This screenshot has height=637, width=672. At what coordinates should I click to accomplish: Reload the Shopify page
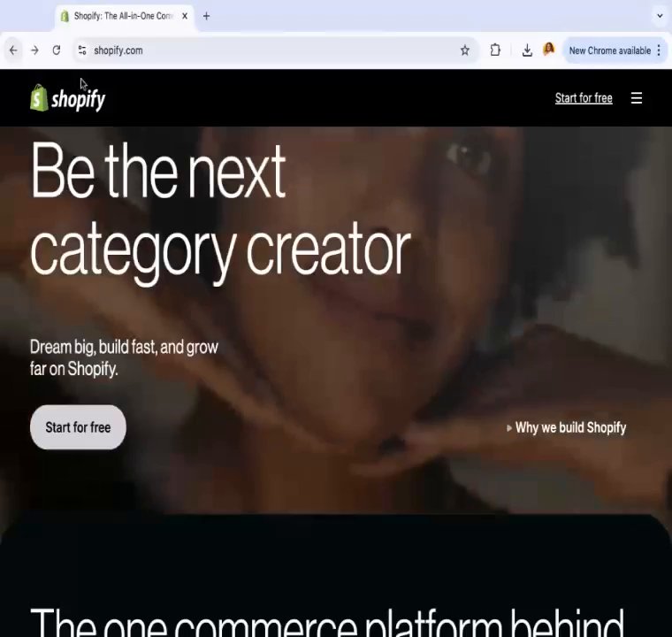point(56,50)
